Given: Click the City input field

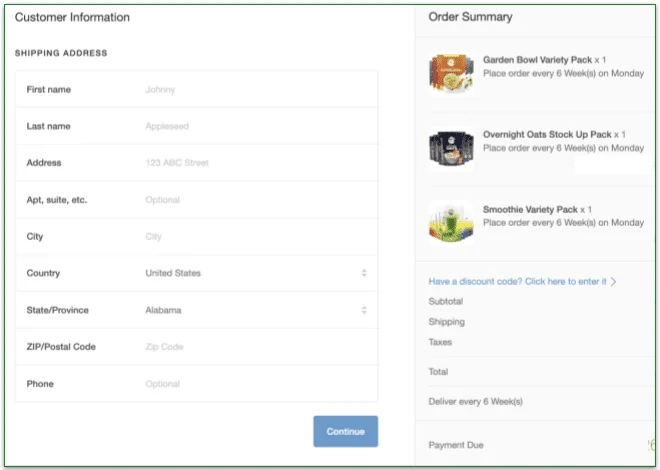Looking at the screenshot, I should [196, 236].
